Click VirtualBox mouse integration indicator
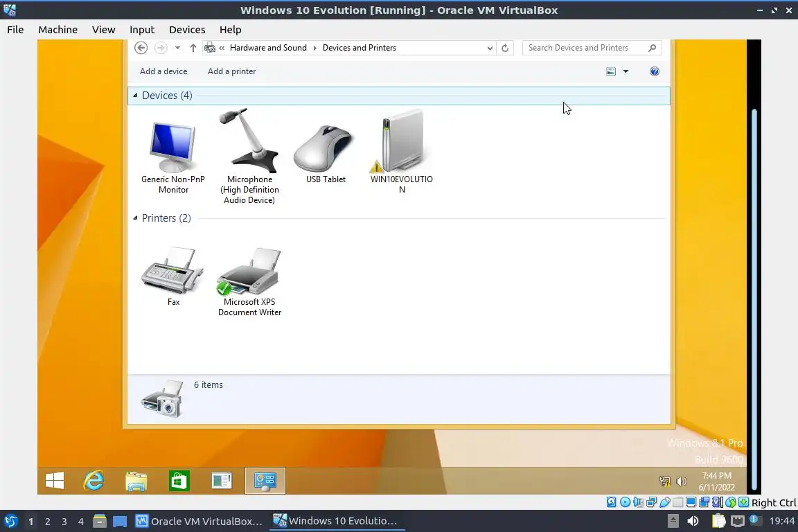This screenshot has width=798, height=532. click(x=731, y=502)
